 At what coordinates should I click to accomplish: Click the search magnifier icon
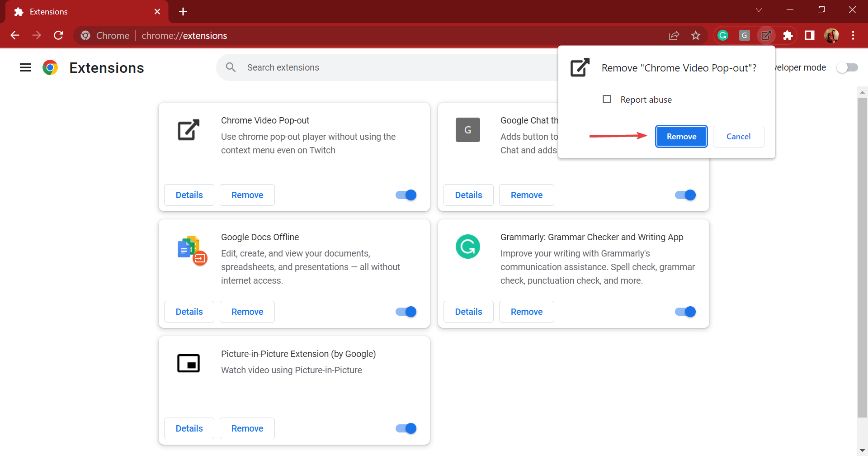231,67
